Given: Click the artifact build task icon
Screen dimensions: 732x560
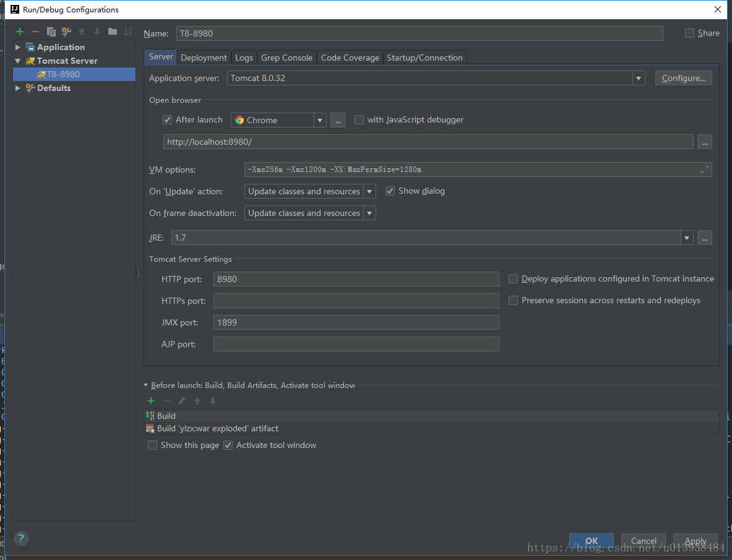Looking at the screenshot, I should pos(150,428).
